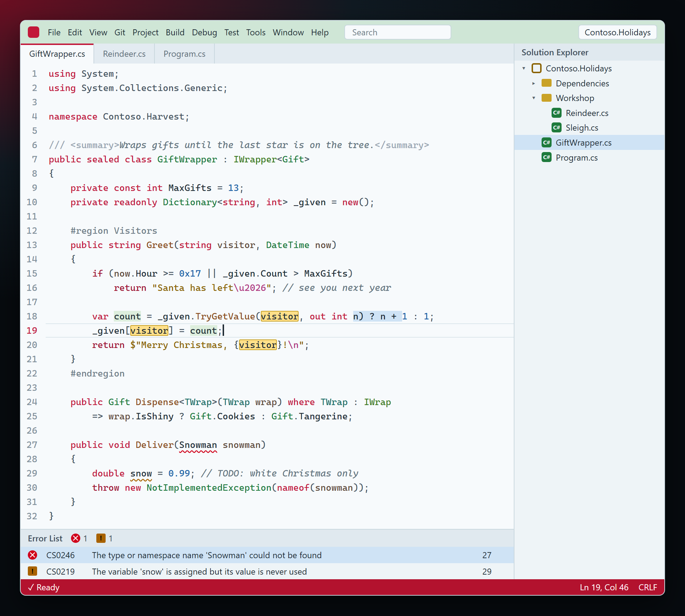Open the Window menu
This screenshot has width=685, height=616.
[288, 32]
